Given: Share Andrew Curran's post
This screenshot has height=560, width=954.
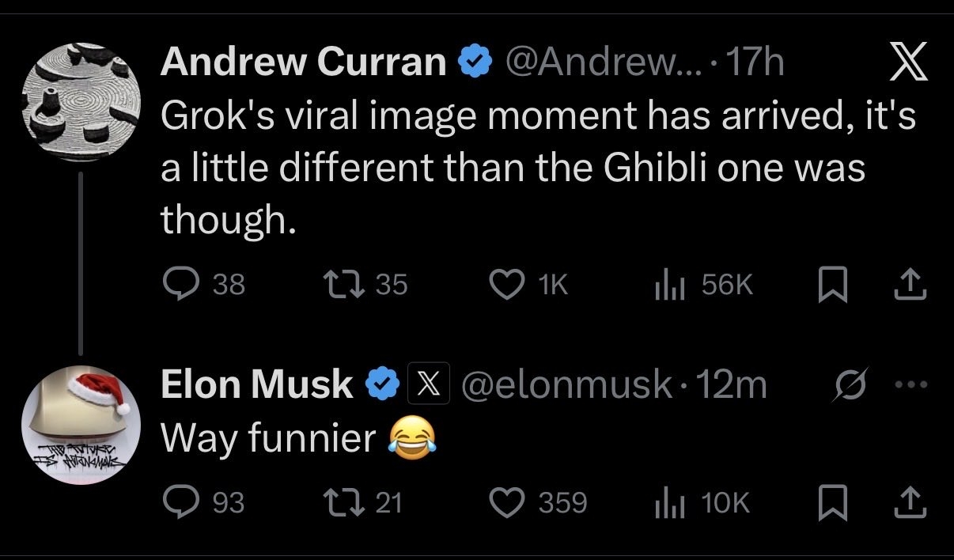Looking at the screenshot, I should click(x=911, y=285).
